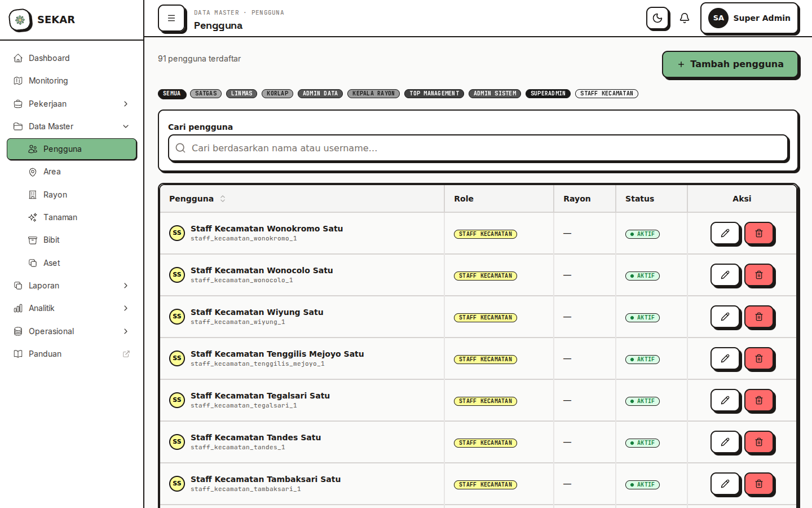
Task: Toggle the sidebar hamburger menu button
Action: click(171, 18)
